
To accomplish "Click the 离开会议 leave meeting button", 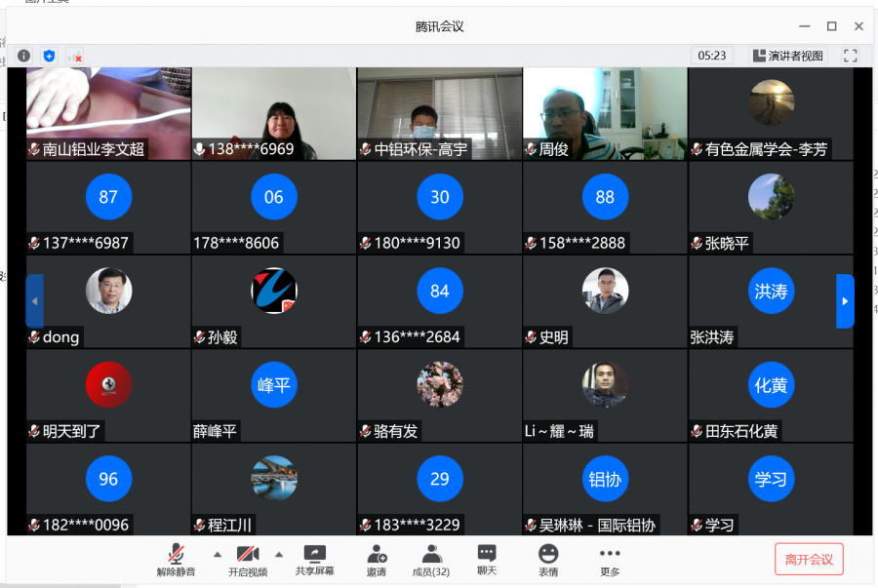I will pyautogui.click(x=809, y=559).
